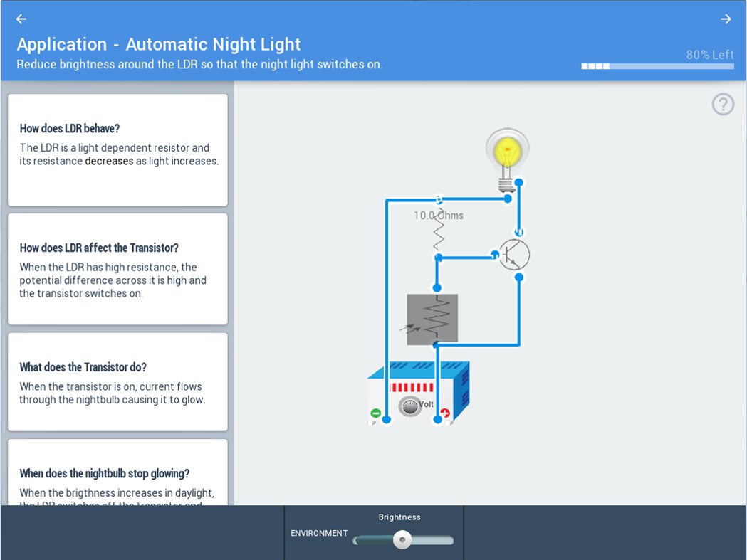Click the ENVIRONMENT label in the bottom bar
747x560 pixels.
[318, 533]
